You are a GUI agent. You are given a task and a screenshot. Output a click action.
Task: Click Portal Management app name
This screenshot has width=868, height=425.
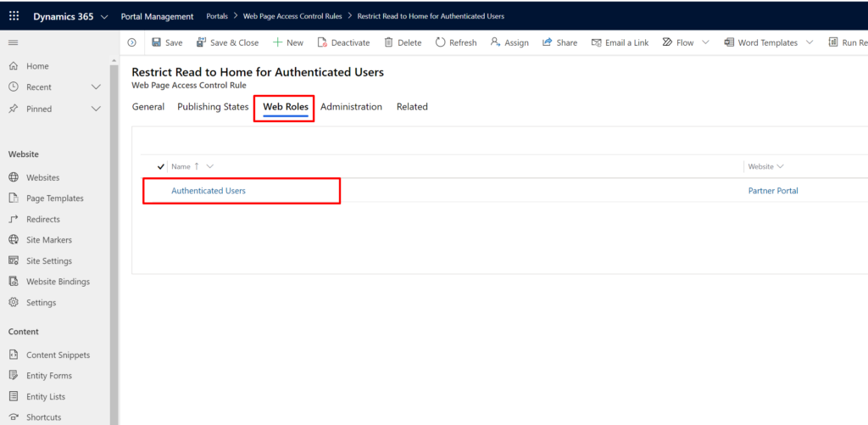tap(157, 17)
